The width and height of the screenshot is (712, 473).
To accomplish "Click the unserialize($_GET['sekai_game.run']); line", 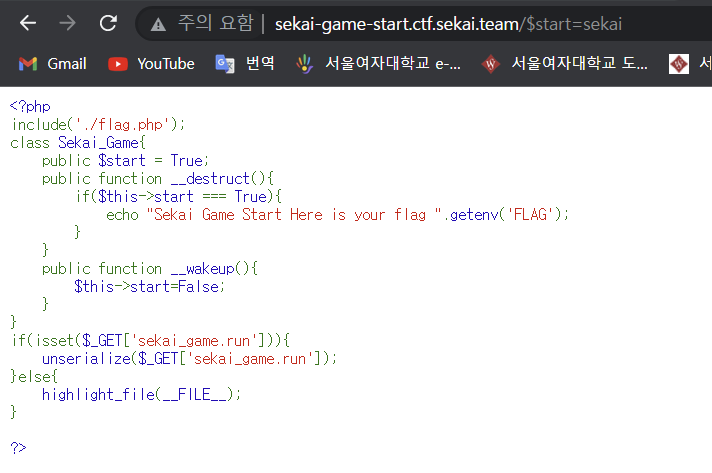I will [x=189, y=359].
